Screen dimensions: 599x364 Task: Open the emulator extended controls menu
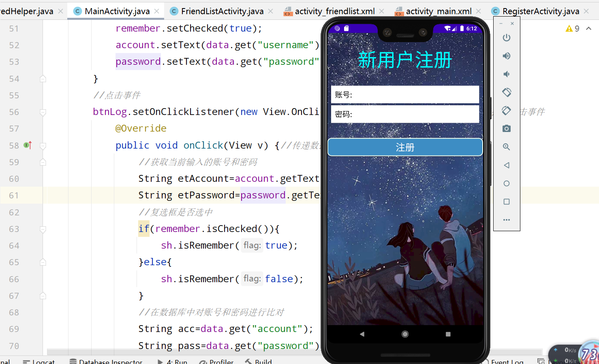[x=506, y=220]
